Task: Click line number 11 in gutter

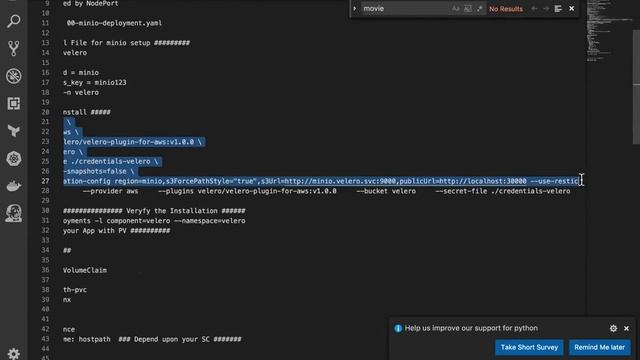Action: tap(45, 23)
